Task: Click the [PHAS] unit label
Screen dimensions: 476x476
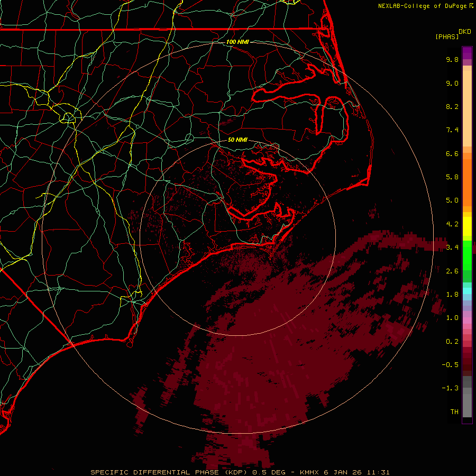Action: click(447, 36)
